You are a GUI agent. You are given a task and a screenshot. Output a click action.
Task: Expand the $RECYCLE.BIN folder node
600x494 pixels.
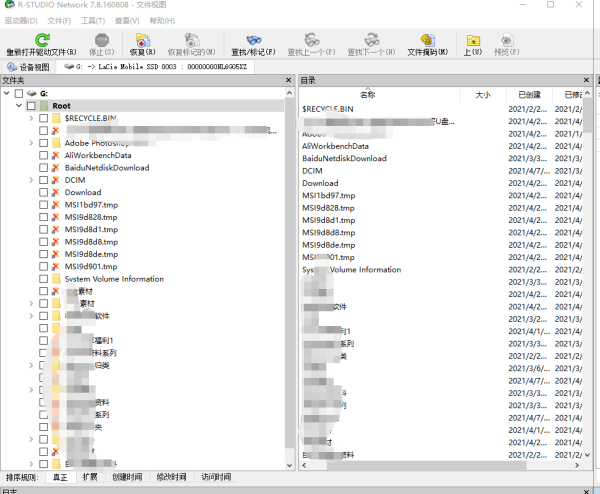(x=31, y=118)
